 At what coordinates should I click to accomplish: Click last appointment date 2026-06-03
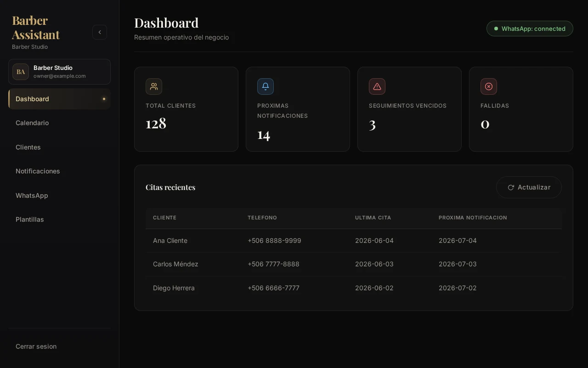pyautogui.click(x=374, y=264)
